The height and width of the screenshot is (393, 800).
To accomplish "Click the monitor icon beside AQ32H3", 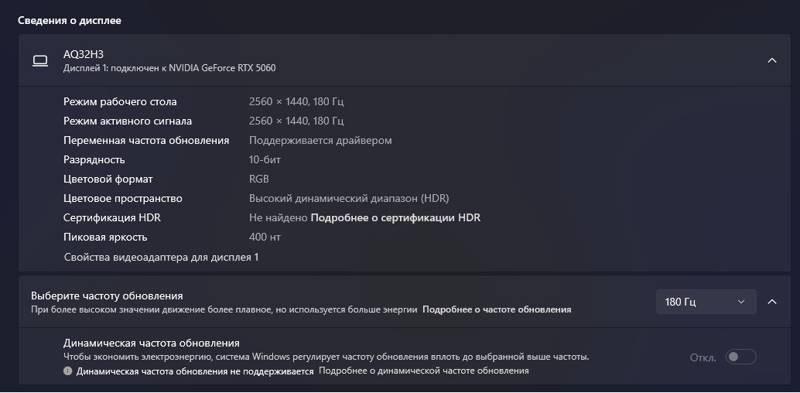I will (40, 61).
